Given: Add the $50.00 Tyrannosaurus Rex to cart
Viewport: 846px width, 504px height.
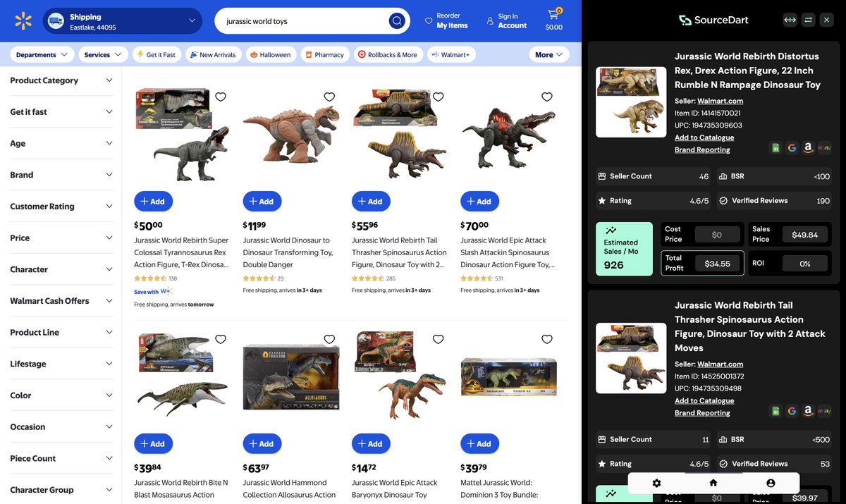Looking at the screenshot, I should coord(153,201).
